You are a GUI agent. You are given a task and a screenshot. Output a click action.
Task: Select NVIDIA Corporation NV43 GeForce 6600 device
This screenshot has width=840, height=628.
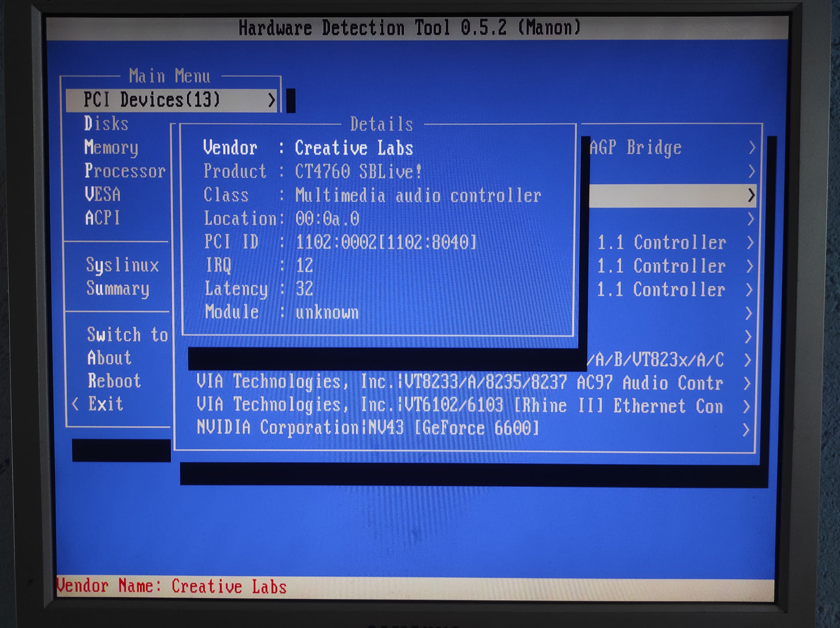368,428
